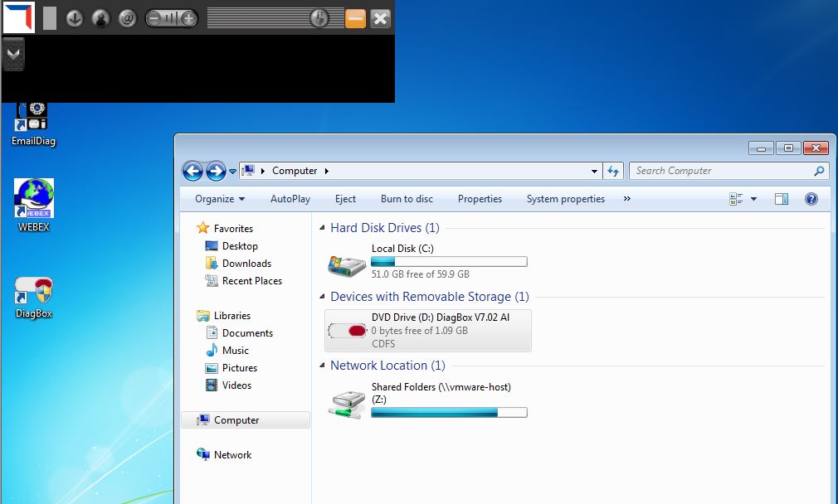This screenshot has width=838, height=504.
Task: Expand the black panel using the chevron arrow
Action: [13, 53]
